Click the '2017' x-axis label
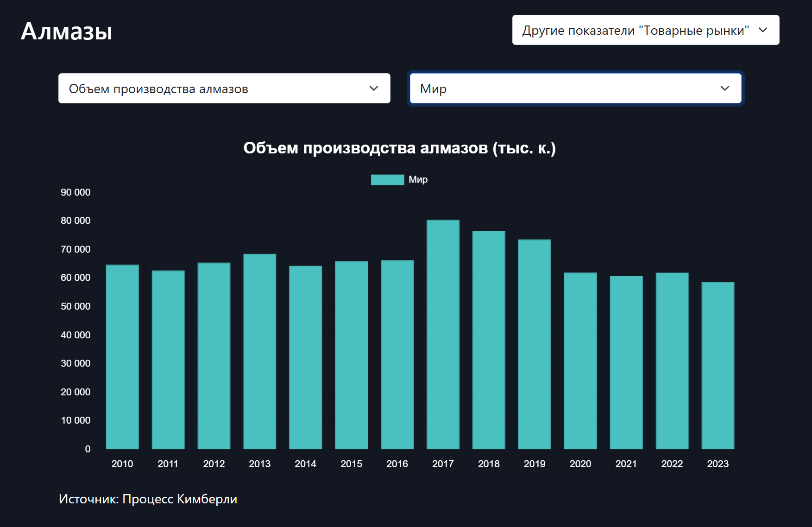The height and width of the screenshot is (527, 812). 443,464
